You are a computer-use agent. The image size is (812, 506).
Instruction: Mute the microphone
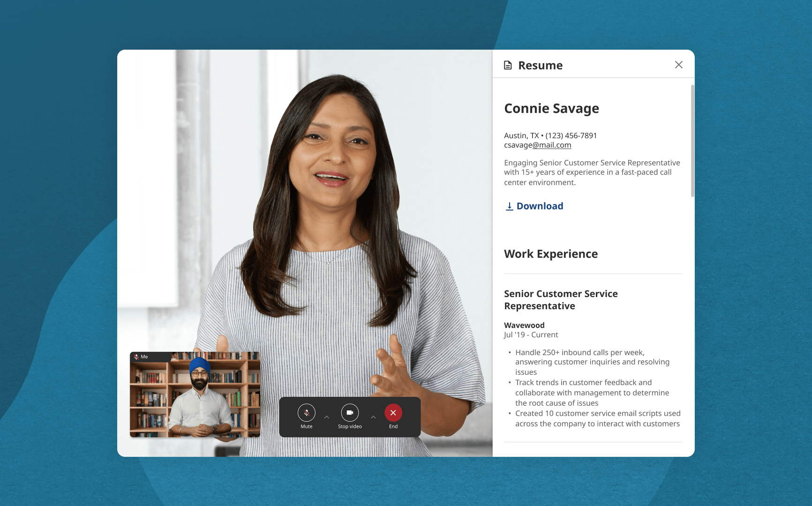click(x=306, y=413)
